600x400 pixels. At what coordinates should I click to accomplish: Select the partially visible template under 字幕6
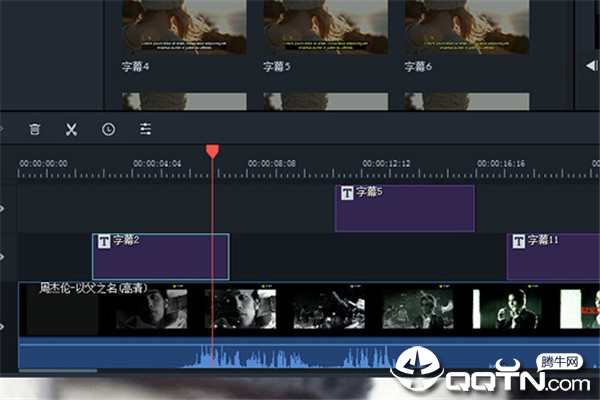[x=467, y=101]
